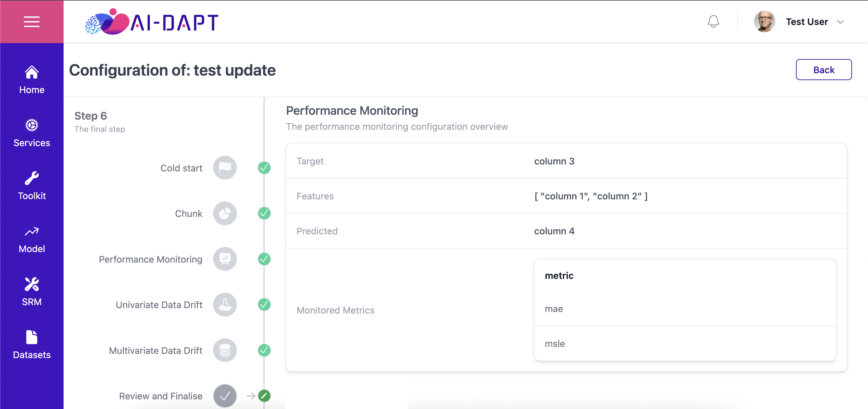Viewport: 868px width, 409px height.
Task: Click the 'Target' row label
Action: [310, 161]
